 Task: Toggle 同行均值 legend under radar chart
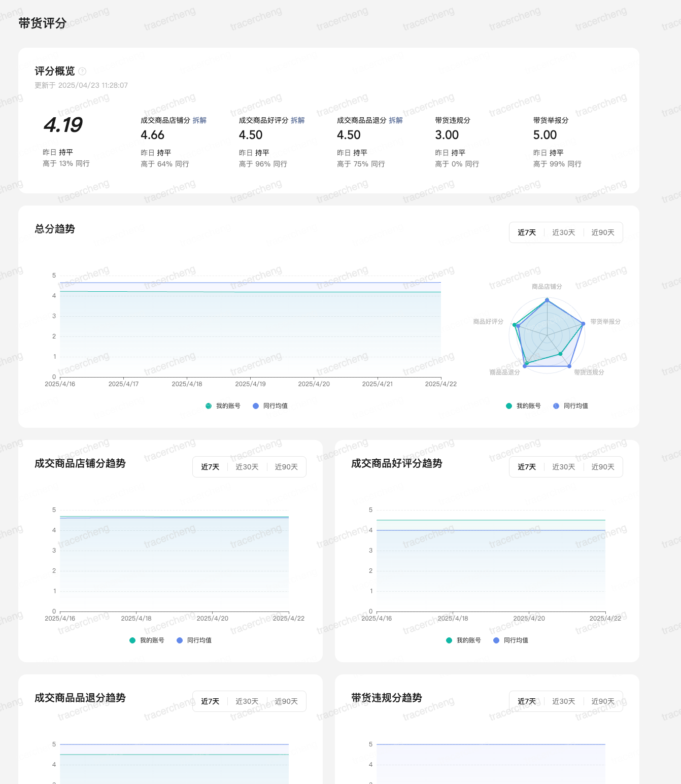[x=570, y=406]
